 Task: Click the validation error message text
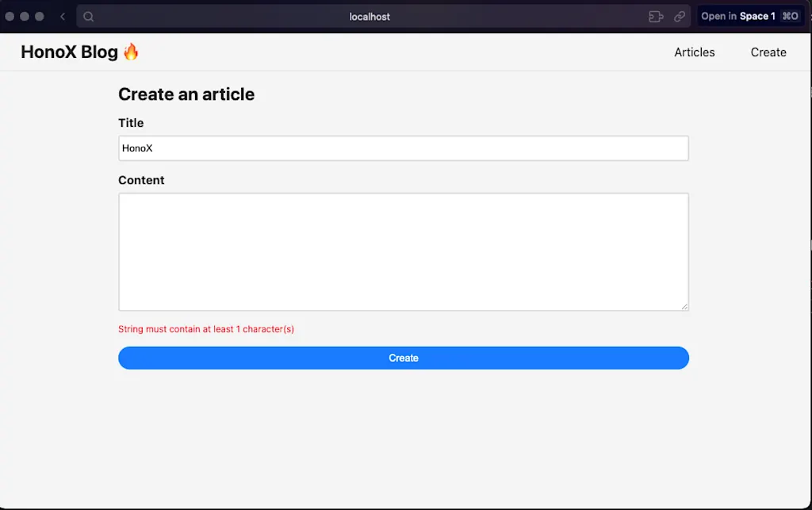206,329
